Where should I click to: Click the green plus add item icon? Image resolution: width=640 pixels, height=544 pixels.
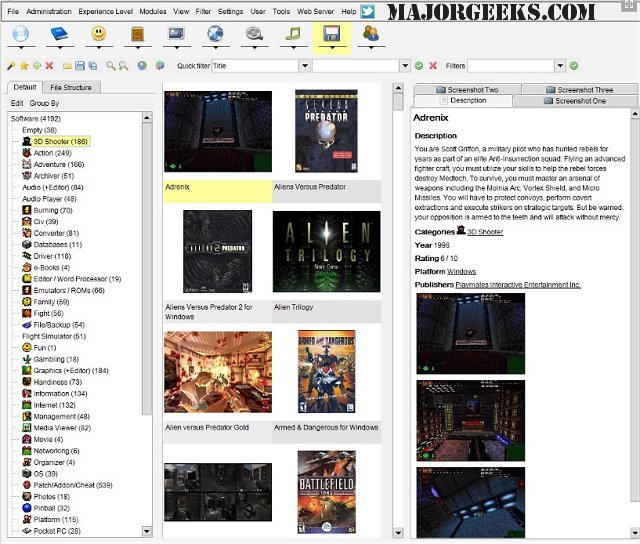coord(37,65)
